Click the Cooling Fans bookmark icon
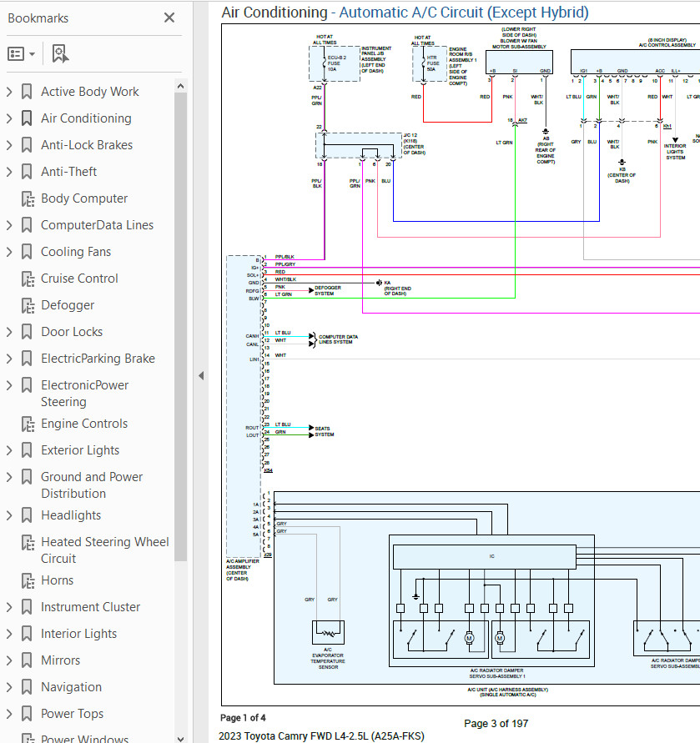 point(27,252)
